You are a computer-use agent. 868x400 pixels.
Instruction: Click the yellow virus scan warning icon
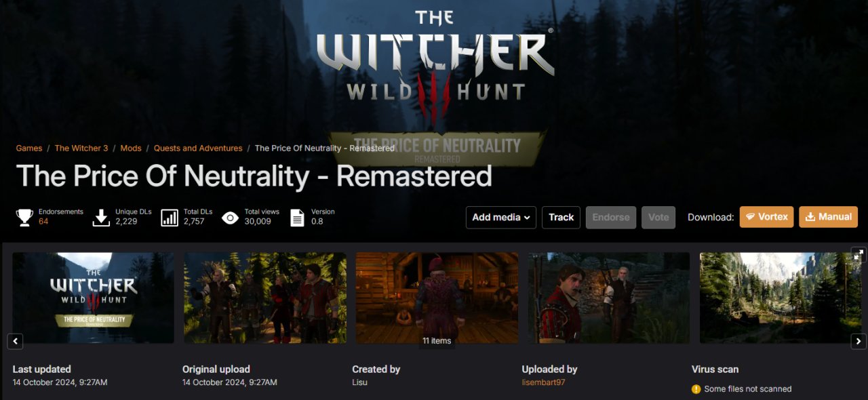(696, 389)
